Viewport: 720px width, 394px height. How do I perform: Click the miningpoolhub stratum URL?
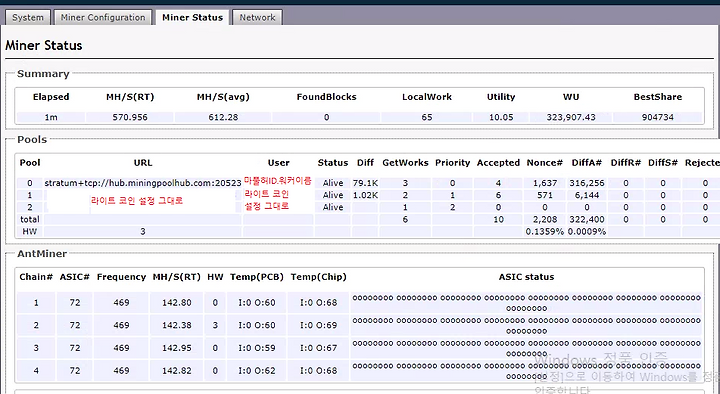pos(143,183)
